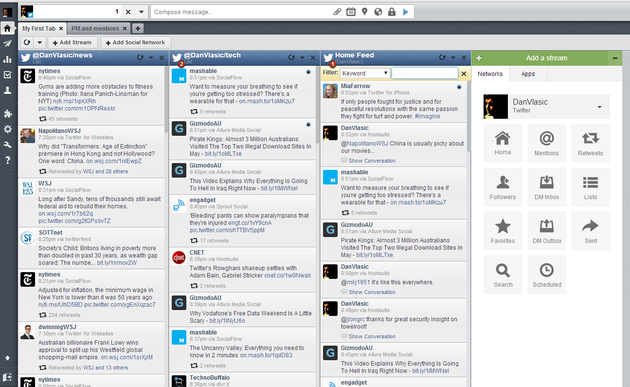Choose the Favorites star stream
This screenshot has width=630, height=387.
click(x=503, y=231)
